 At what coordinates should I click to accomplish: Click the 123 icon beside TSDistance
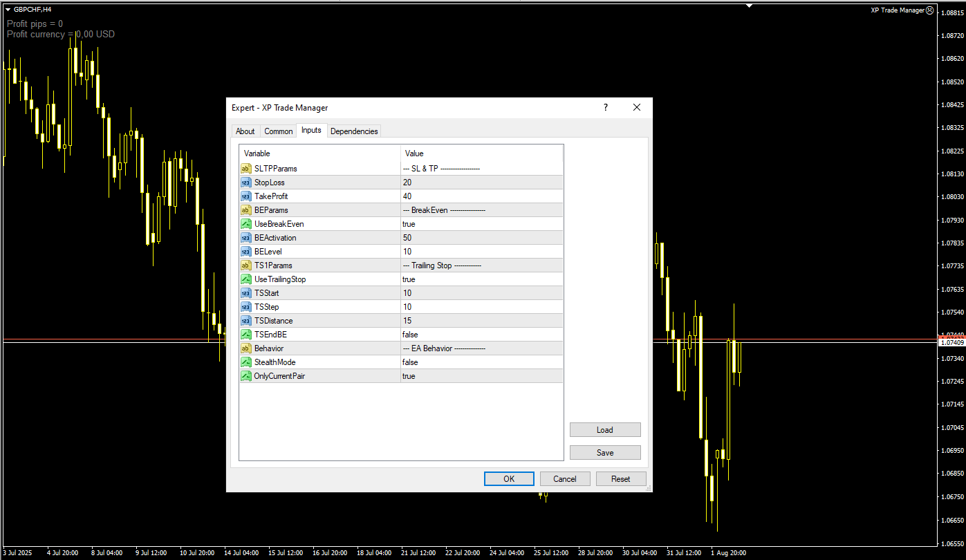[x=245, y=320]
